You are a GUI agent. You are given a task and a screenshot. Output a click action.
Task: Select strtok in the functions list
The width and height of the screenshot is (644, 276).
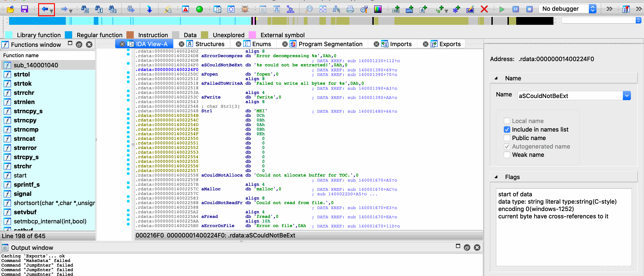[48, 84]
